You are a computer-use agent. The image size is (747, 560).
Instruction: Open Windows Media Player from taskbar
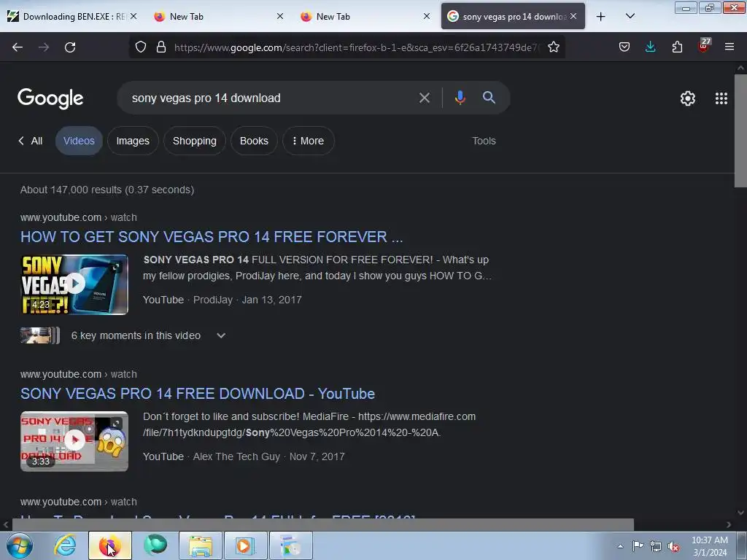[246, 545]
